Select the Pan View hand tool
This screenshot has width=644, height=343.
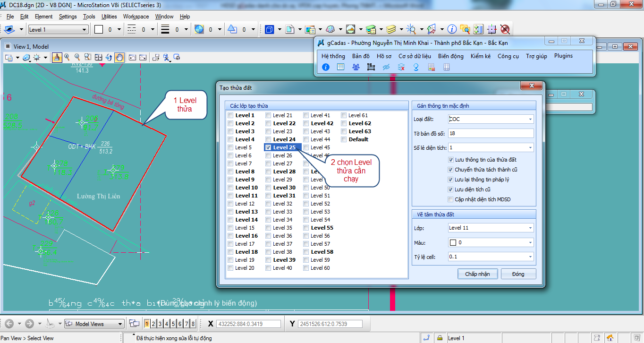(119, 58)
